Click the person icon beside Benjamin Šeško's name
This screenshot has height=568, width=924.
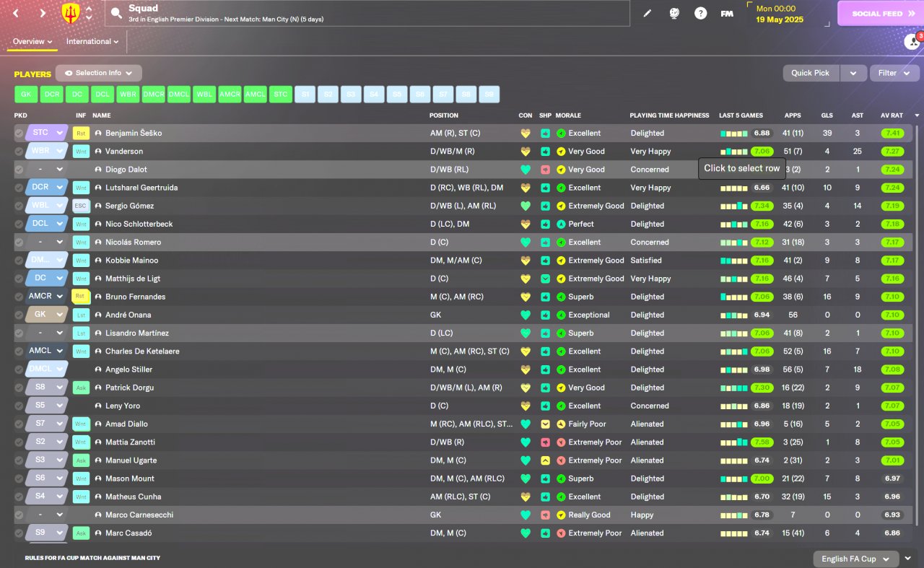coord(97,134)
